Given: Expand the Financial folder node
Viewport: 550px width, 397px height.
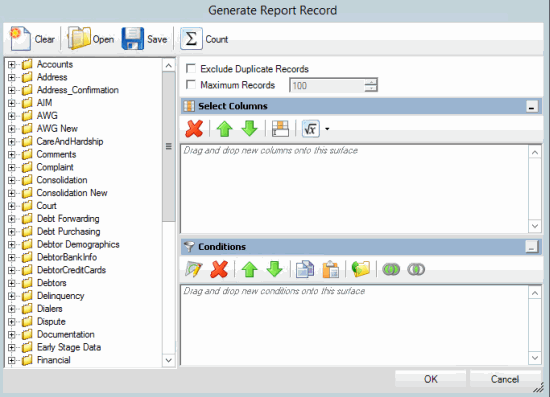Looking at the screenshot, I should tap(12, 361).
